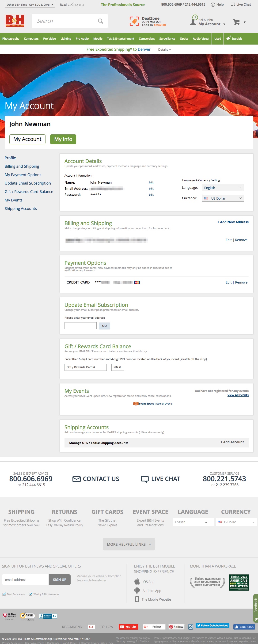
Task: Expand Other B&H Sites dropdown
Action: [x=30, y=4]
